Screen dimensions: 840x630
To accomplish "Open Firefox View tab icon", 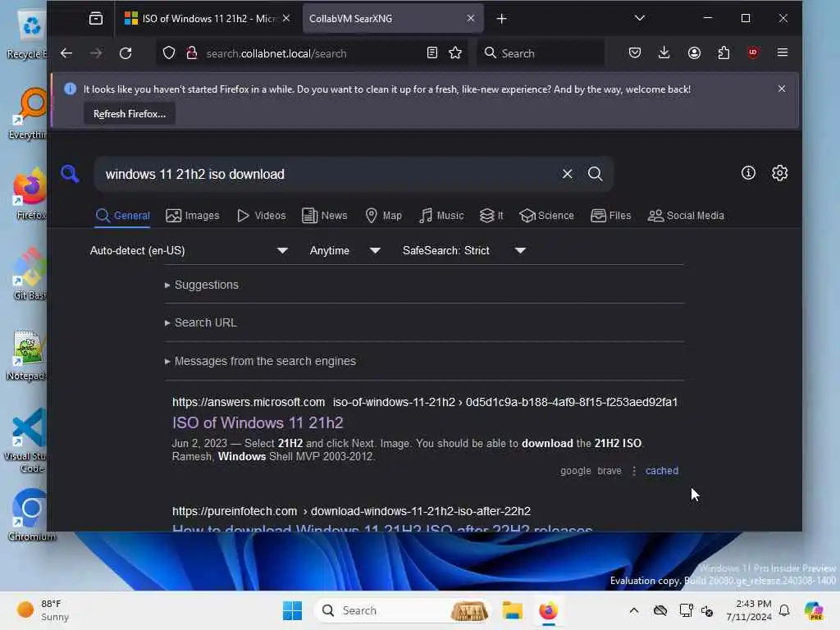I will pyautogui.click(x=96, y=19).
